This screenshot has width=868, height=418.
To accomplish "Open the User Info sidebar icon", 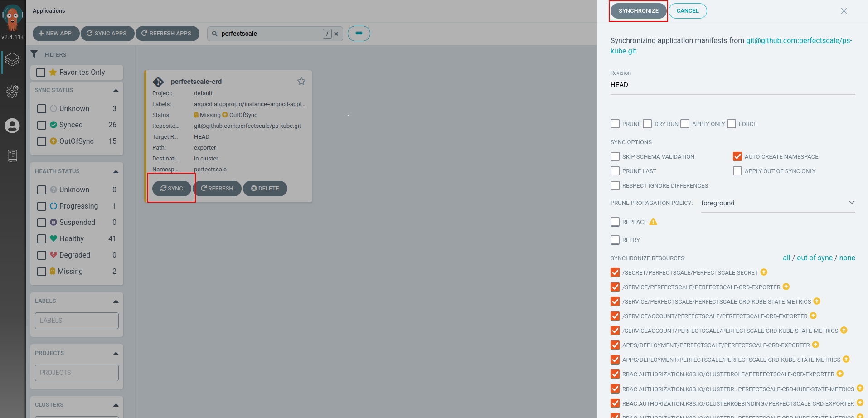I will (x=12, y=126).
